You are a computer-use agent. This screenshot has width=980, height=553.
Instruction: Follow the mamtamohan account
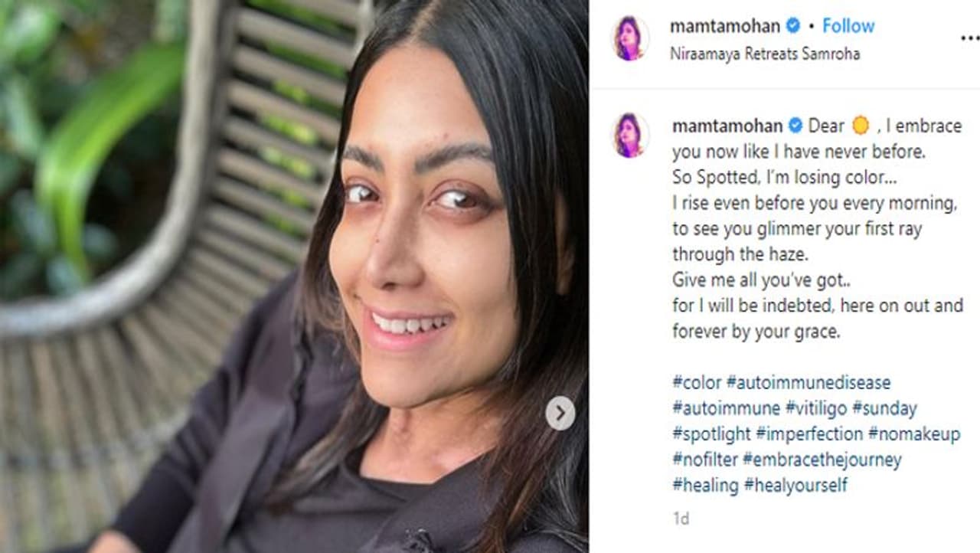(848, 26)
